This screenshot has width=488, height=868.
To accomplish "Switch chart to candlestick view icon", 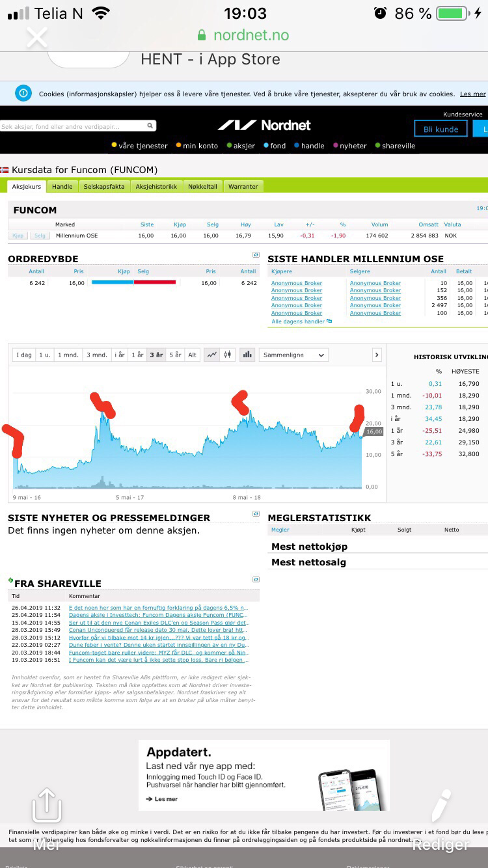I will coord(227,355).
